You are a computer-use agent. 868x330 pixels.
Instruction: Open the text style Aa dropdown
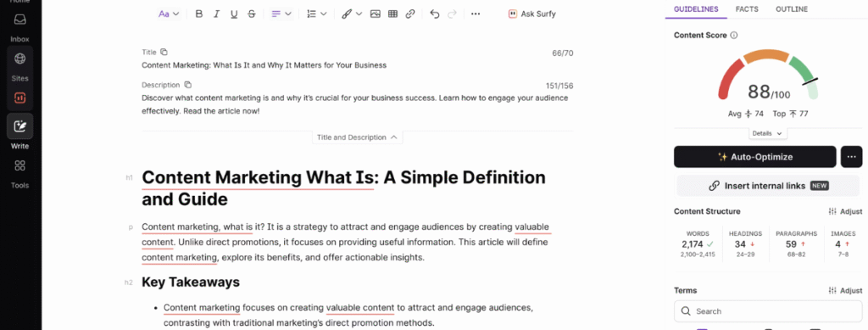tap(169, 14)
